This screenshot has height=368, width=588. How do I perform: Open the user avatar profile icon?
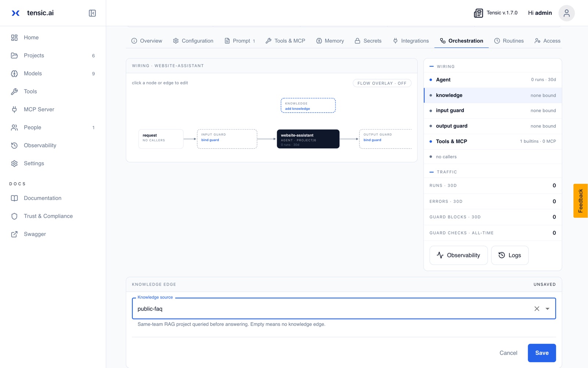(566, 13)
